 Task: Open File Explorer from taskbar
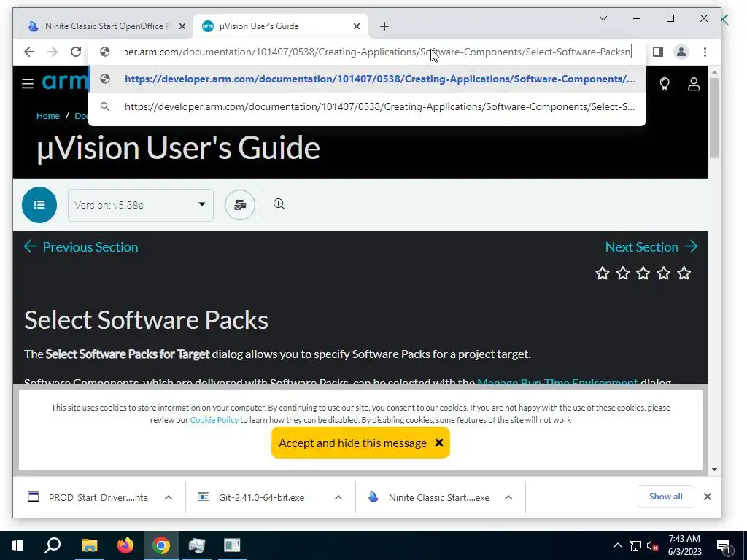click(x=89, y=545)
